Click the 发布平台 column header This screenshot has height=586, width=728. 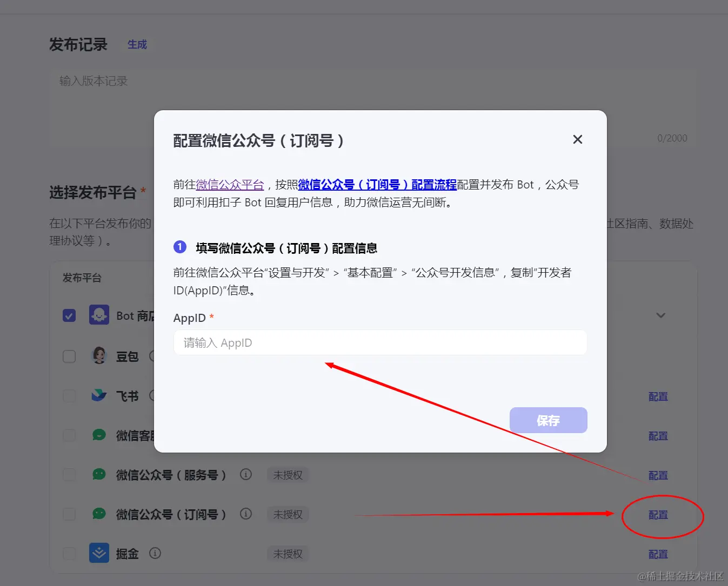(82, 278)
